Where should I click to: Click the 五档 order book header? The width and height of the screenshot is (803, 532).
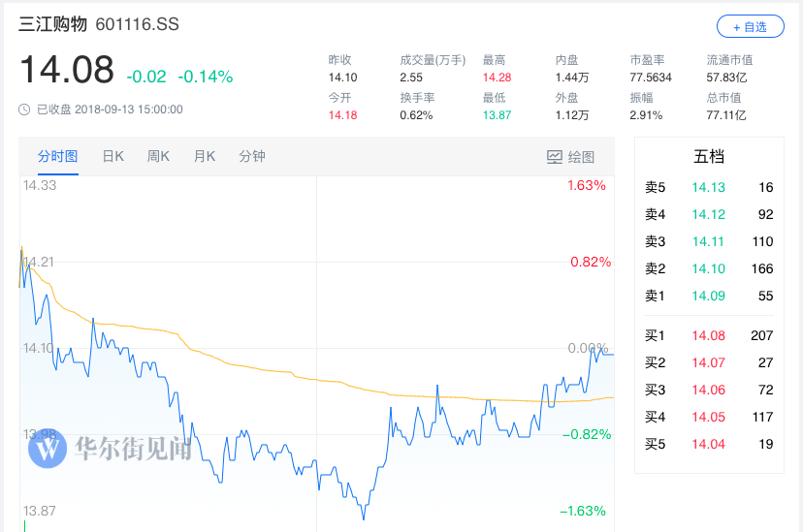tap(709, 156)
